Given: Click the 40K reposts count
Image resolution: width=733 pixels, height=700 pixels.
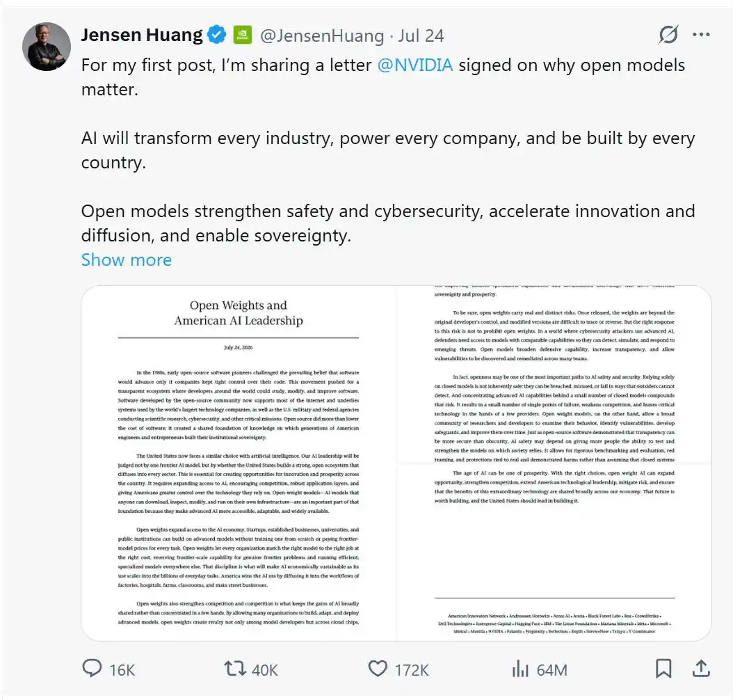Looking at the screenshot, I should 264,670.
